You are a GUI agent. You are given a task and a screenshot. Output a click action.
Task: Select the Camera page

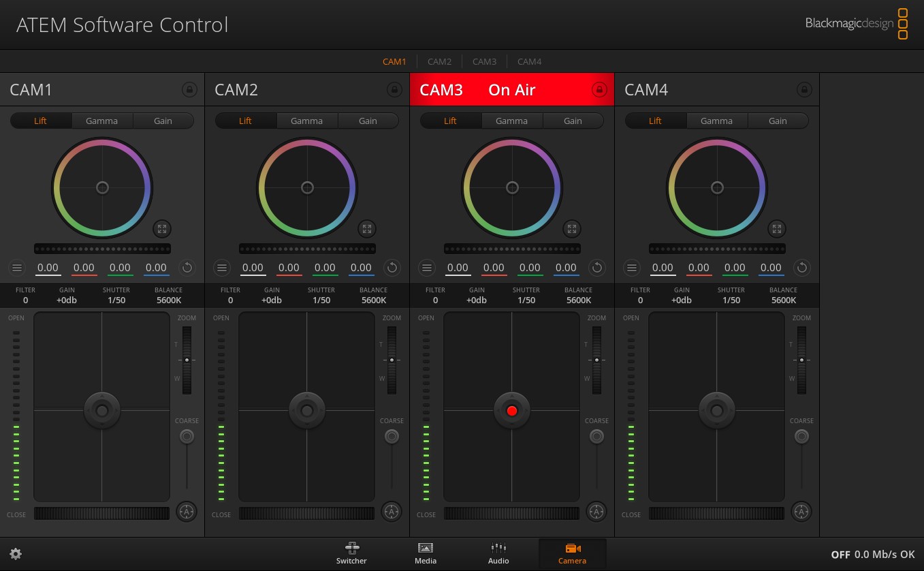point(572,554)
